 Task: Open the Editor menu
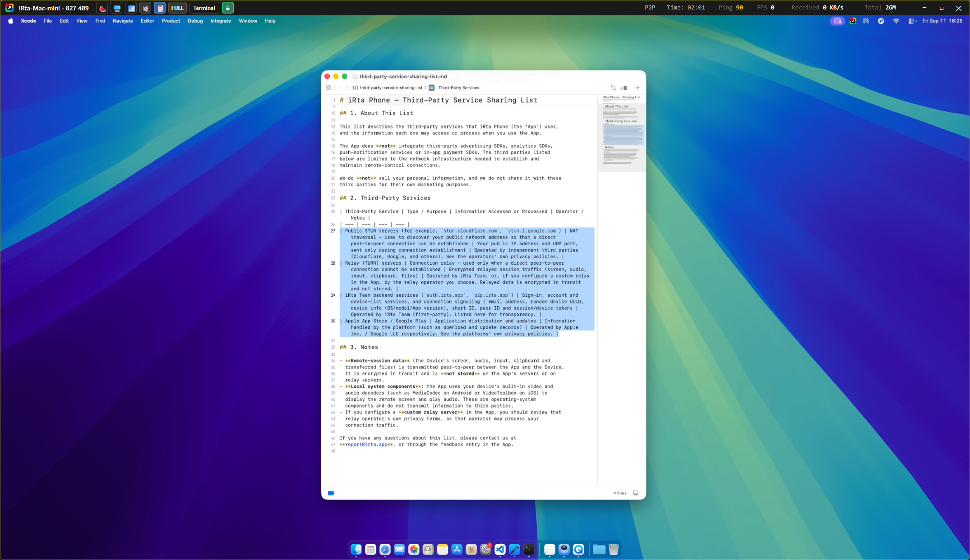pos(148,21)
